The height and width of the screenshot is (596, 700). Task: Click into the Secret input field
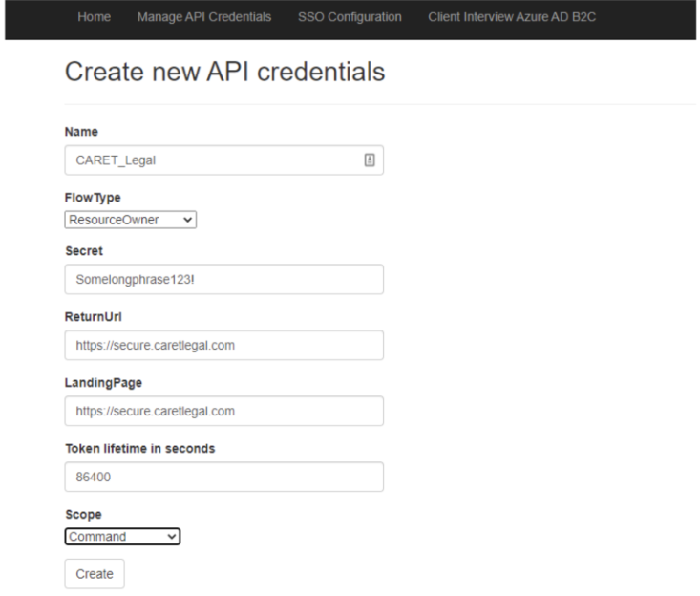pos(224,279)
